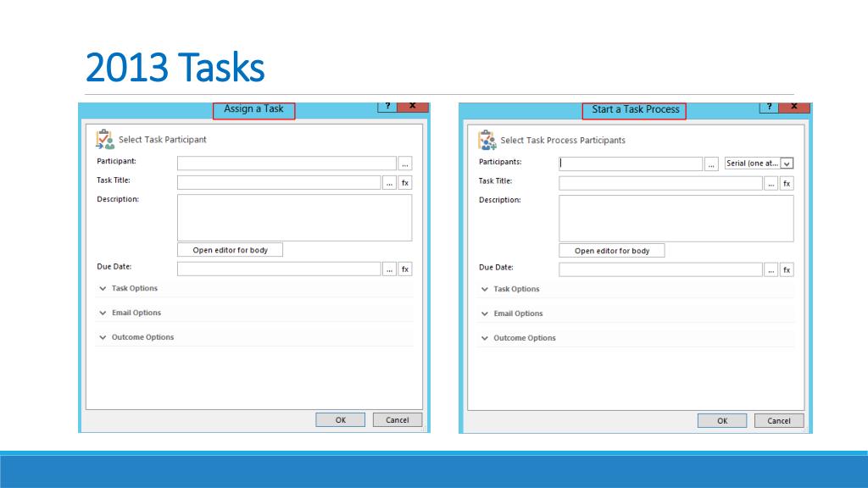Expand Outcome Options in Assign a Task
868x488 pixels.
tap(136, 337)
